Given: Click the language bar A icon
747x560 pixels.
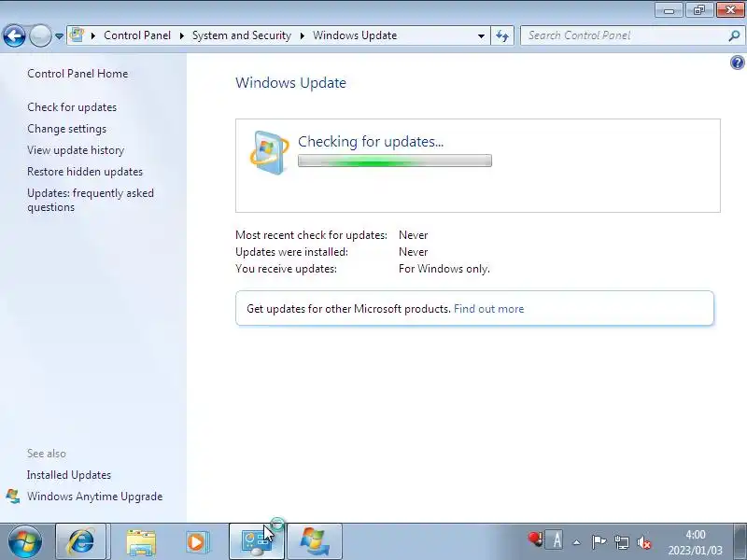Looking at the screenshot, I should click(556, 540).
